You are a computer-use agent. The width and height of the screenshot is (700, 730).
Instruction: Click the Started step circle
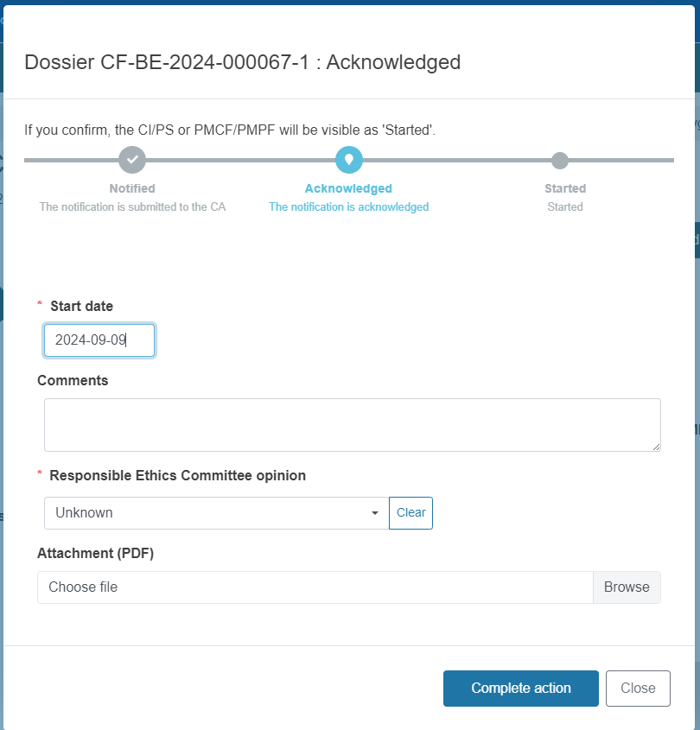[560, 161]
